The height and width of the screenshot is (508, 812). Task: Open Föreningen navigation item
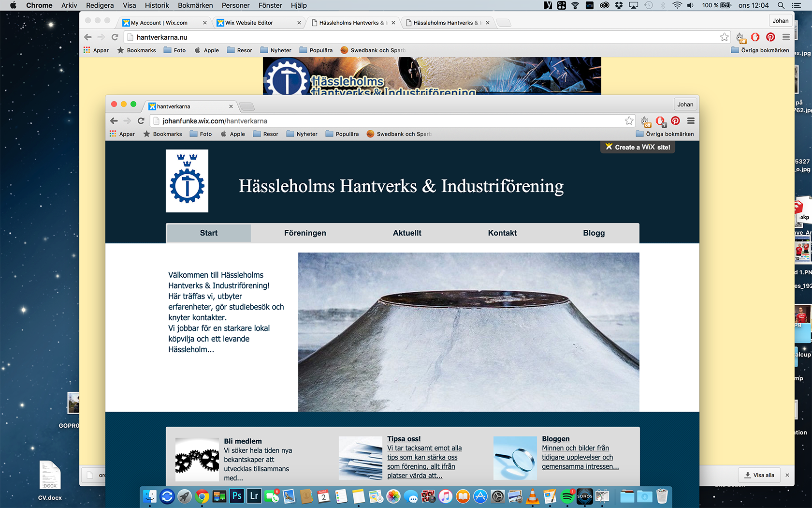(305, 233)
